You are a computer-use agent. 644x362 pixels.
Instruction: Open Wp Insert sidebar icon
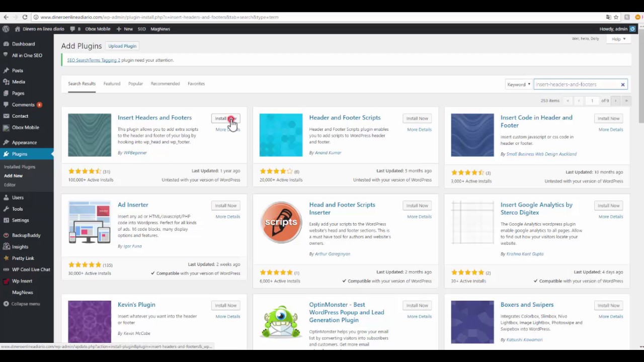coord(6,281)
